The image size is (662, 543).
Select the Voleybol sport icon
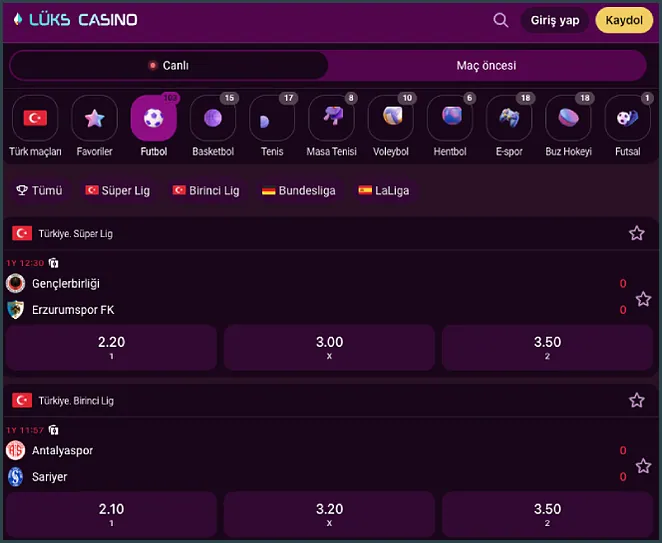tap(391, 118)
